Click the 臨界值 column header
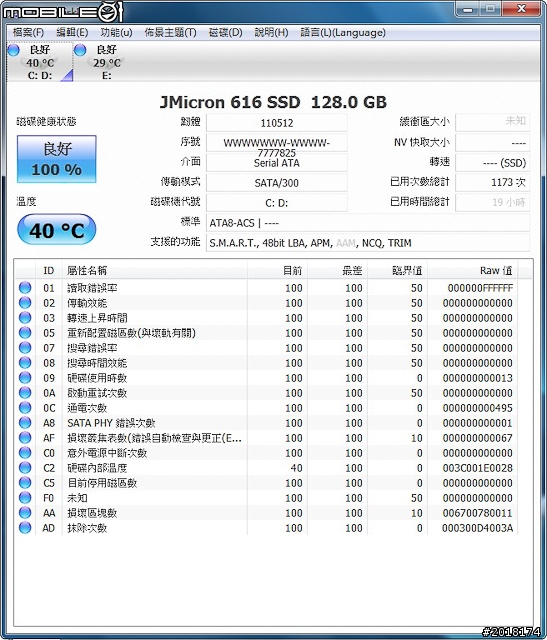The image size is (547, 640). coord(397,270)
